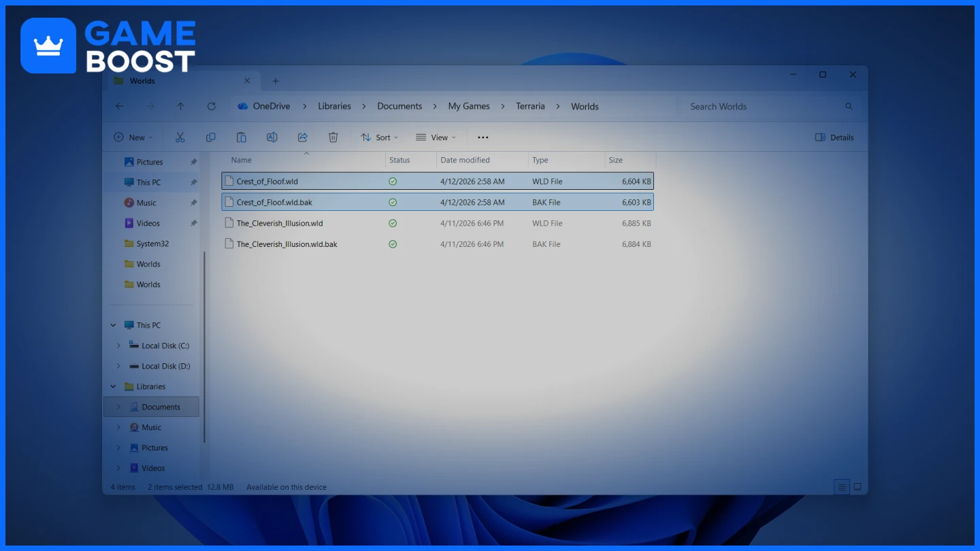980x551 pixels.
Task: Open the View dropdown
Action: (x=436, y=137)
